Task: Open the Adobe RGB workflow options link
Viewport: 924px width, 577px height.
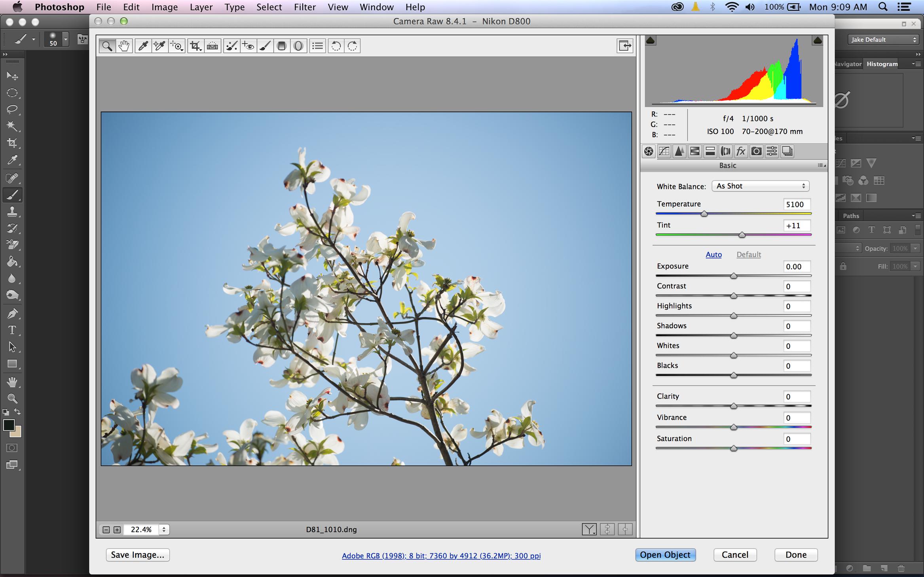Action: (x=441, y=556)
